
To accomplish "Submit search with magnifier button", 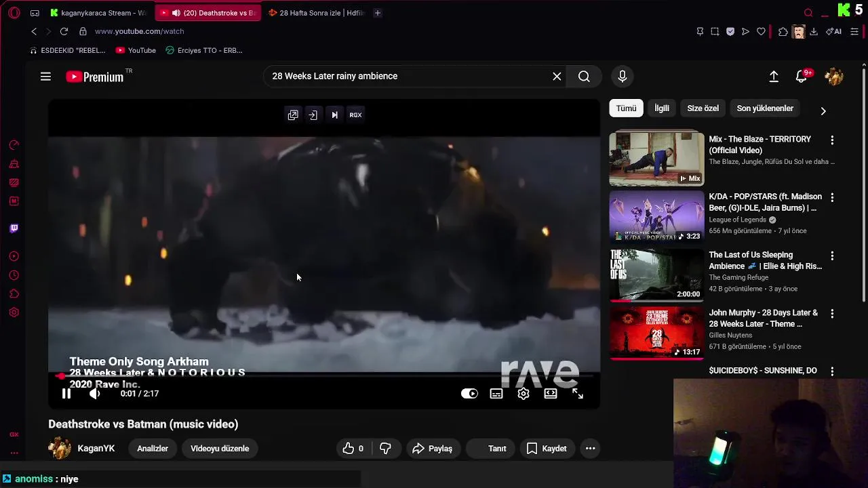I will click(x=584, y=77).
